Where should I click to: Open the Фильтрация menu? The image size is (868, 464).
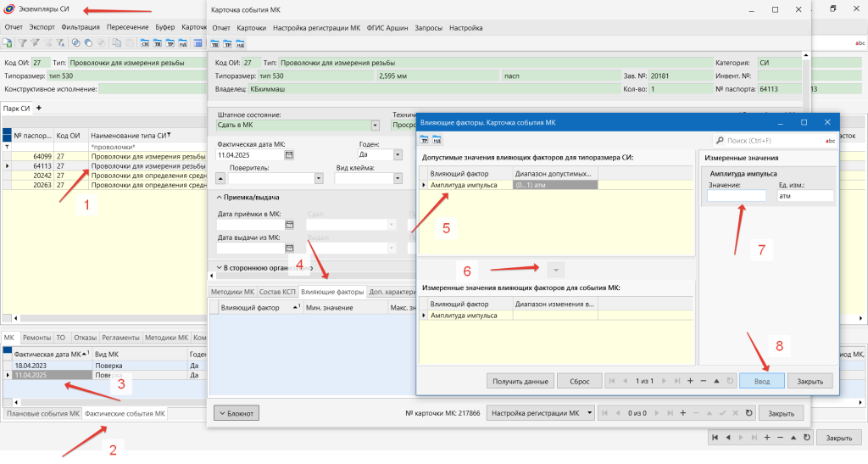81,26
